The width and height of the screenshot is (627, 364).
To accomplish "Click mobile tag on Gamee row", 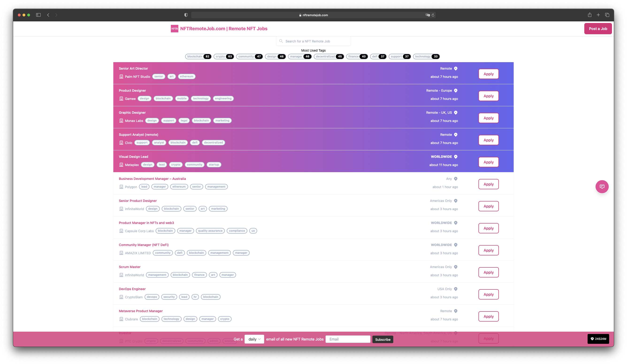I will pyautogui.click(x=182, y=99).
